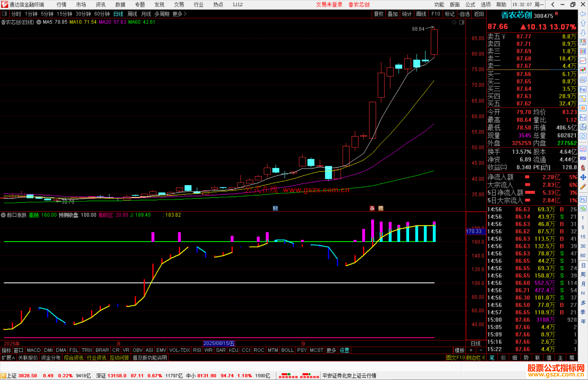Open the red line trend chart sidebar icon
The image size is (588, 380).
pos(583,61)
